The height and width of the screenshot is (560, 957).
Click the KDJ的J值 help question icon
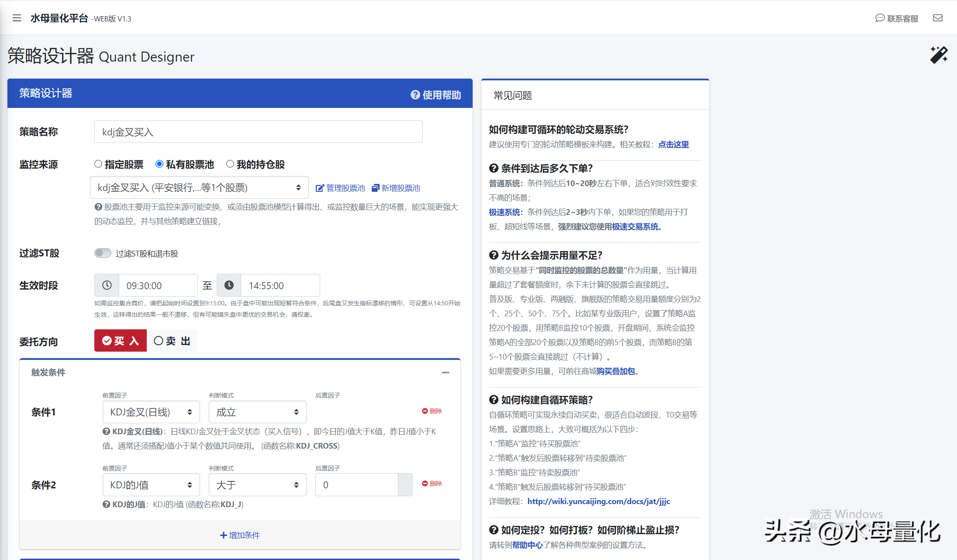(106, 505)
